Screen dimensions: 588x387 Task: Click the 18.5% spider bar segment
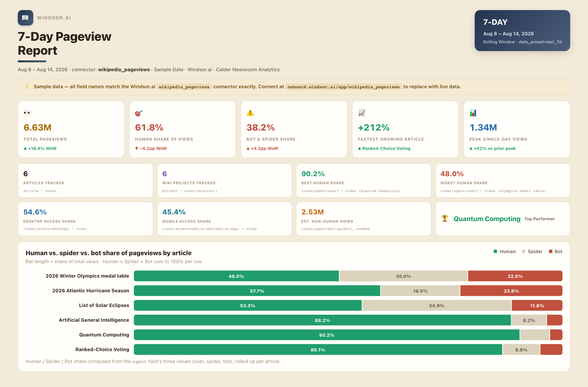(x=420, y=291)
